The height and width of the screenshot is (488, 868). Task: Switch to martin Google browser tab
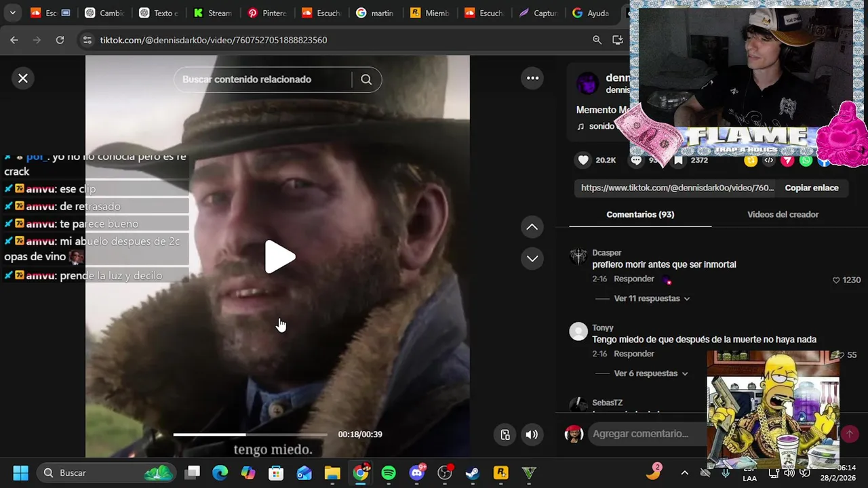(x=375, y=13)
